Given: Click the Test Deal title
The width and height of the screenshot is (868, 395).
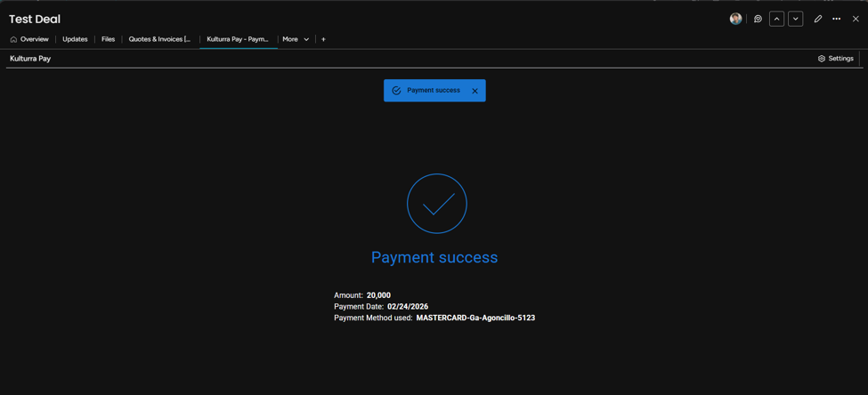Looking at the screenshot, I should coord(35,19).
